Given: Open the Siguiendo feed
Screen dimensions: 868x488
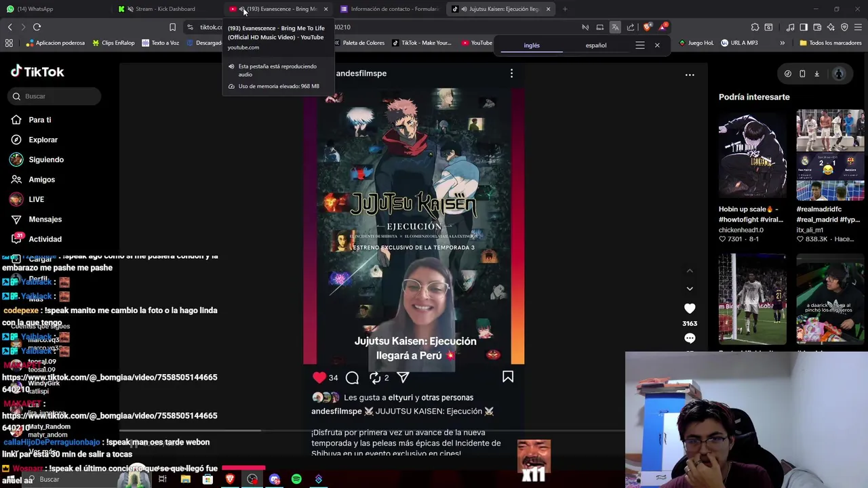Looking at the screenshot, I should pos(37,159).
